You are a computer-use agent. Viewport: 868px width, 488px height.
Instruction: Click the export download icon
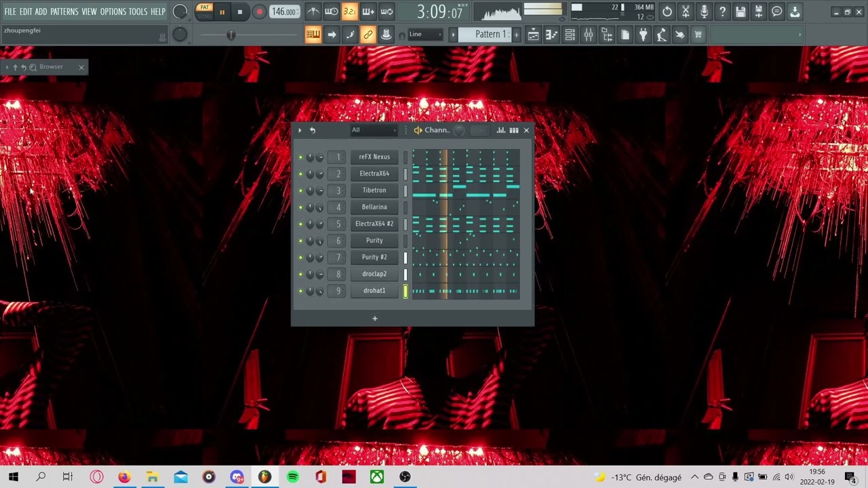click(795, 12)
